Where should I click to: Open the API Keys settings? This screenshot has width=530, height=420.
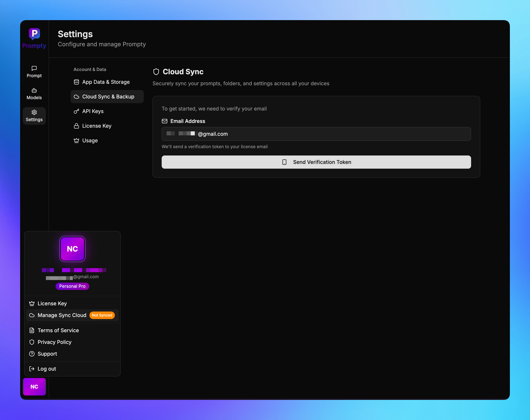93,111
